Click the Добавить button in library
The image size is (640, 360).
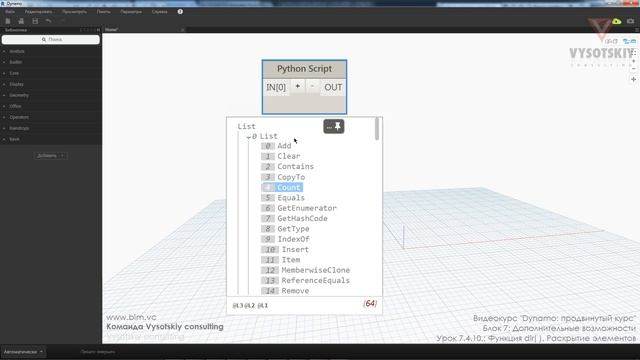(x=50, y=156)
